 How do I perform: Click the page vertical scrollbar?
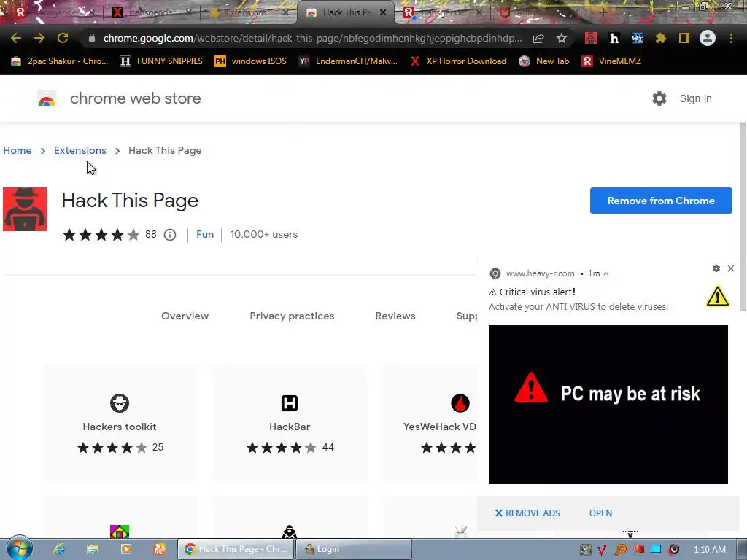tap(742, 217)
